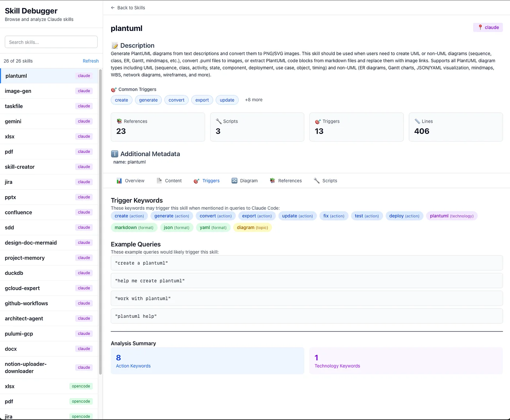Click the Overview bar-chart tab icon
The width and height of the screenshot is (510, 420).
point(119,180)
